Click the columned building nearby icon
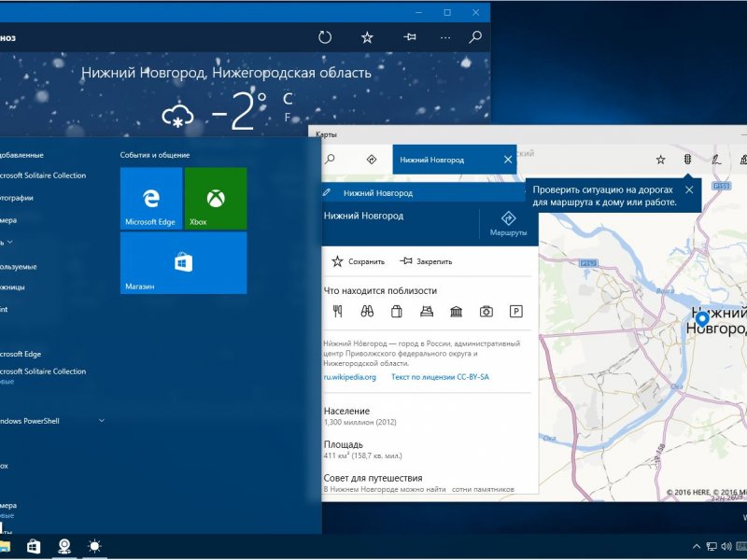The image size is (747, 560). point(456,312)
